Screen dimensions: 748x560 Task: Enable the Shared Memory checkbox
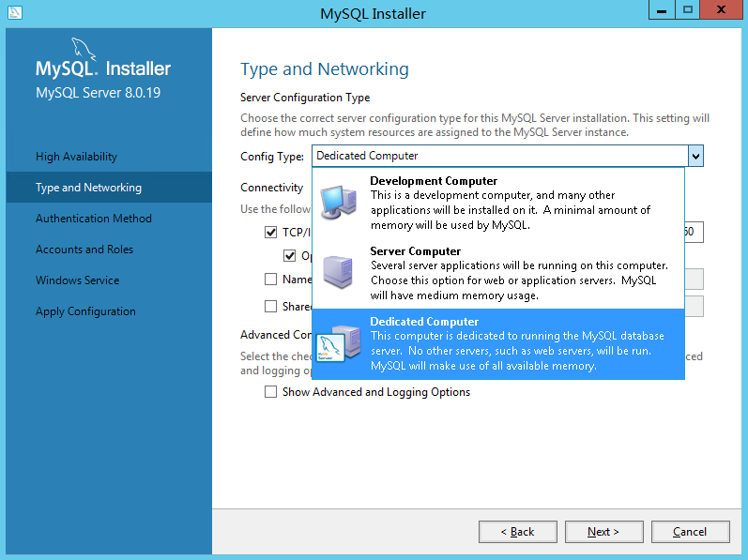(x=270, y=306)
